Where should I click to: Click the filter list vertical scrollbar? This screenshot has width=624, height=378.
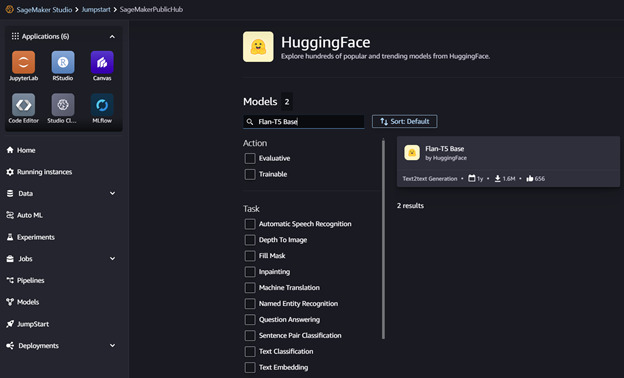[x=383, y=239]
